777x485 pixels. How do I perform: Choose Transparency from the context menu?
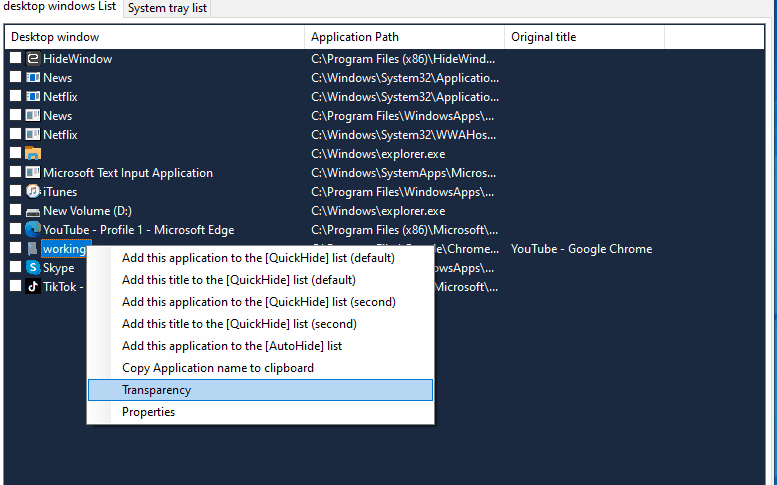(x=260, y=390)
